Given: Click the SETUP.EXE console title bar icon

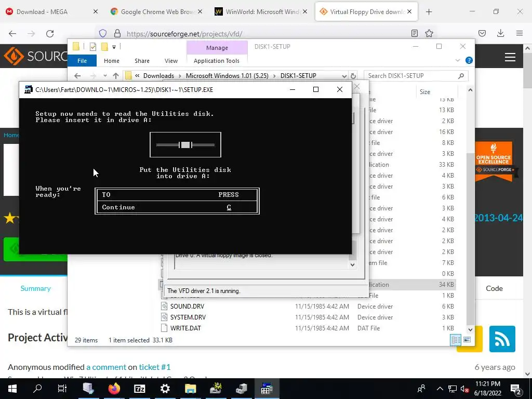Looking at the screenshot, I should click(29, 89).
